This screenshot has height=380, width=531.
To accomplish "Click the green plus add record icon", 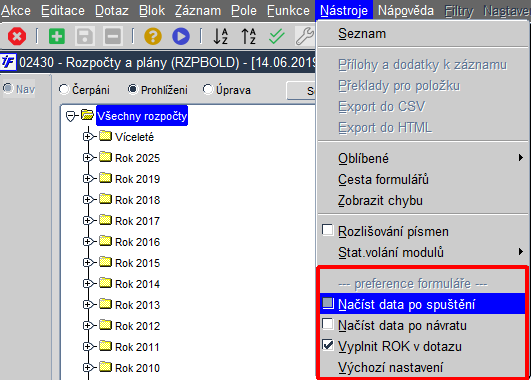I will coord(57,36).
